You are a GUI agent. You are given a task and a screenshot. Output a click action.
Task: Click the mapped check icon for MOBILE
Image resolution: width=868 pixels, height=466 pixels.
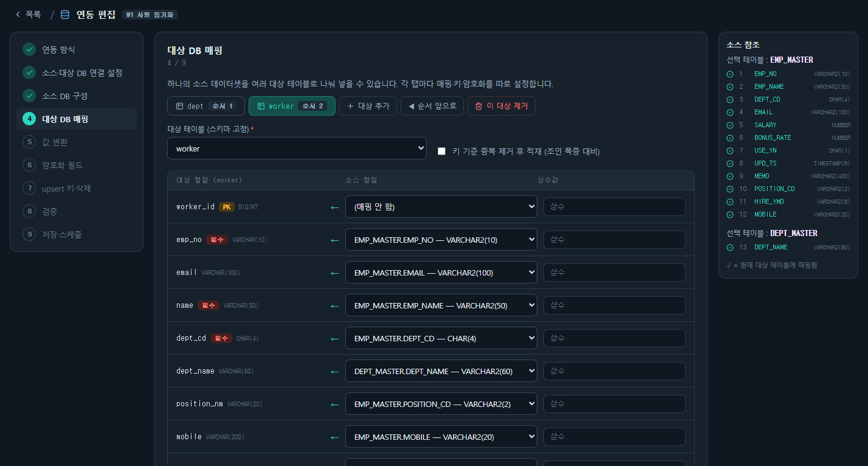(x=730, y=214)
